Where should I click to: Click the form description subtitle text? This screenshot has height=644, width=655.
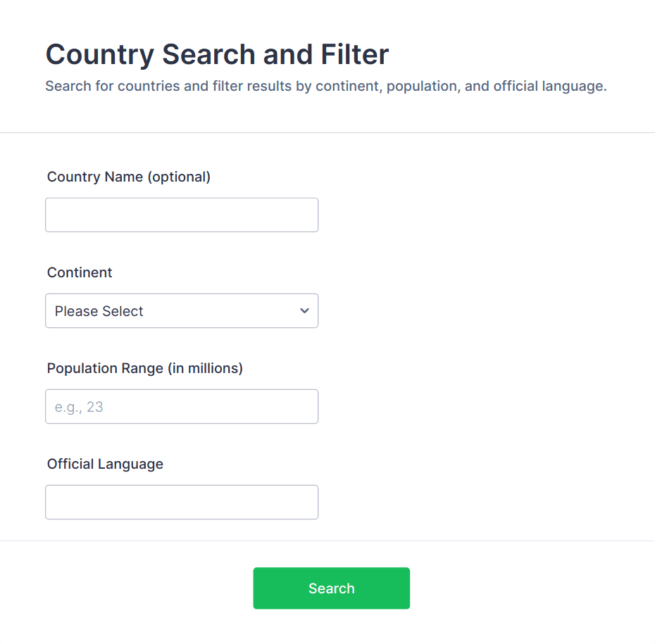pyautogui.click(x=325, y=87)
